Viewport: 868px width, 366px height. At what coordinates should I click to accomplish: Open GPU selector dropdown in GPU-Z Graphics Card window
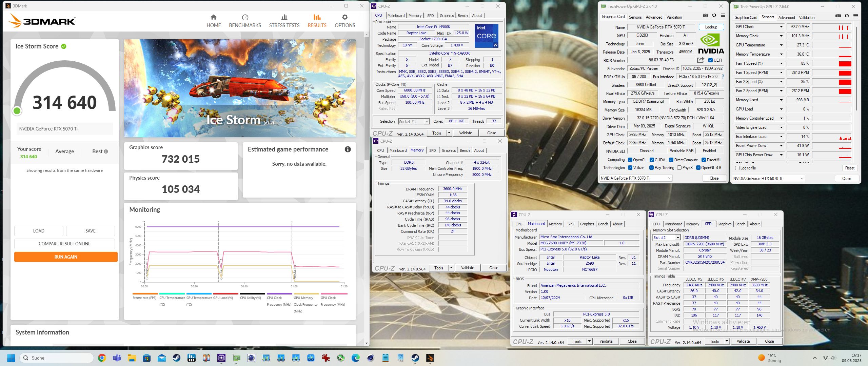pos(636,178)
